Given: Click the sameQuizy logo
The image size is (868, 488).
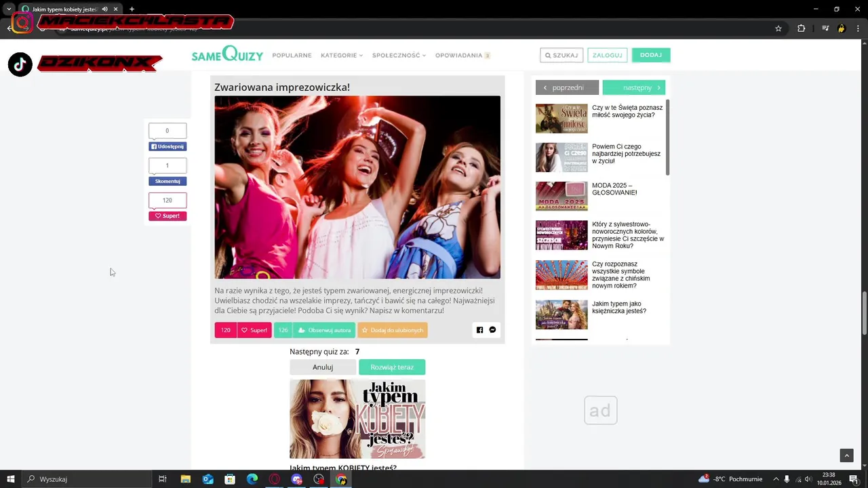Looking at the screenshot, I should click(227, 54).
